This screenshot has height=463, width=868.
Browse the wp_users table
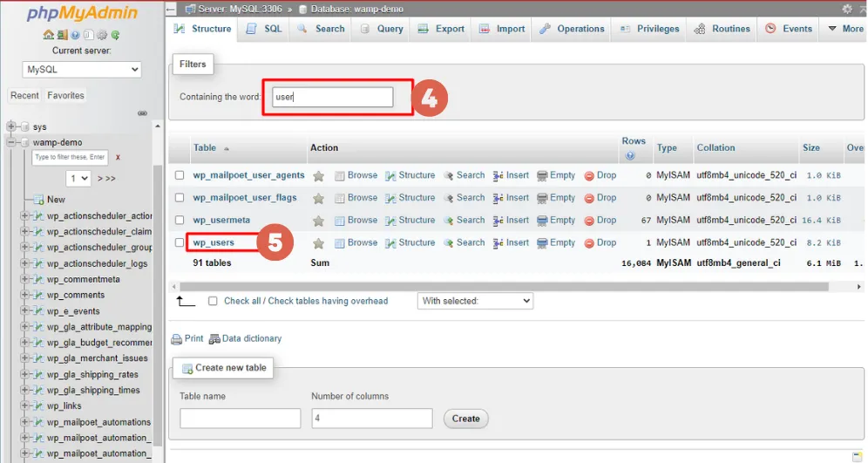tap(356, 242)
